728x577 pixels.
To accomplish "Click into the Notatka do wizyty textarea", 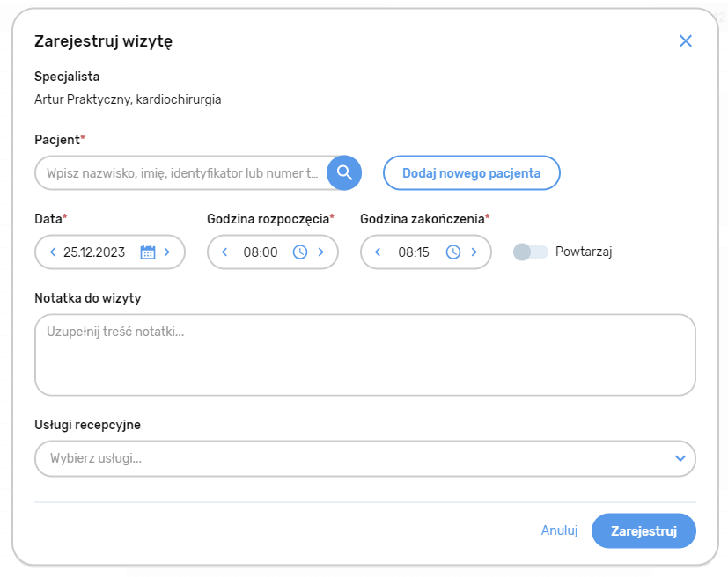I will (x=364, y=354).
